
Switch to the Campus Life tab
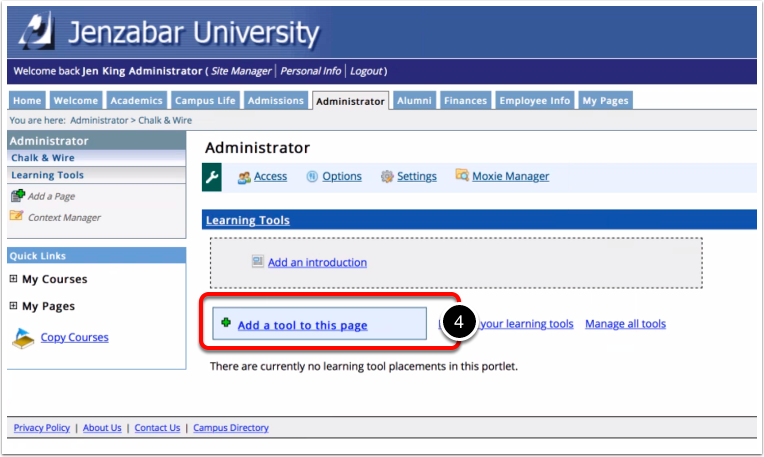[x=205, y=100]
